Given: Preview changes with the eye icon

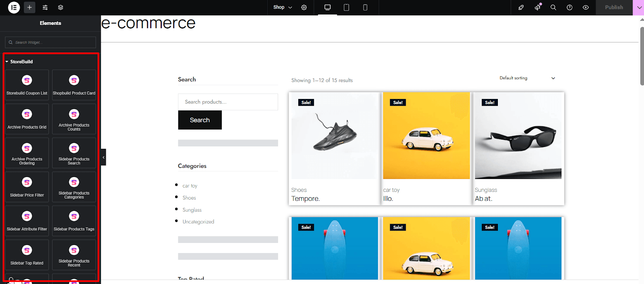Looking at the screenshot, I should (x=586, y=7).
